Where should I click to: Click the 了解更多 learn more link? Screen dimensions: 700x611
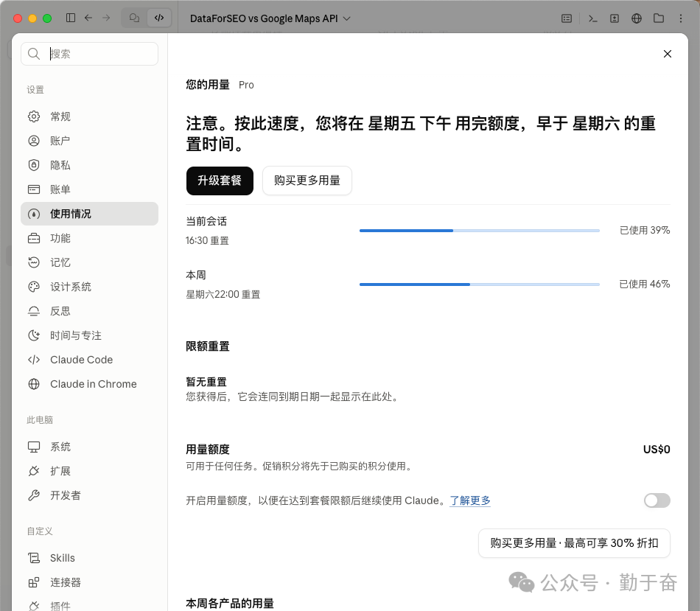470,500
